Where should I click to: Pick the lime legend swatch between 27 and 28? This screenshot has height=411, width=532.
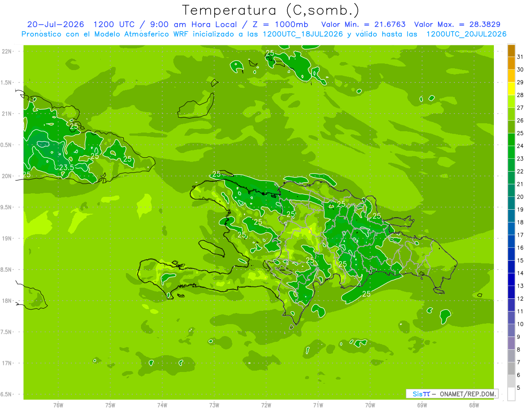click(x=511, y=101)
